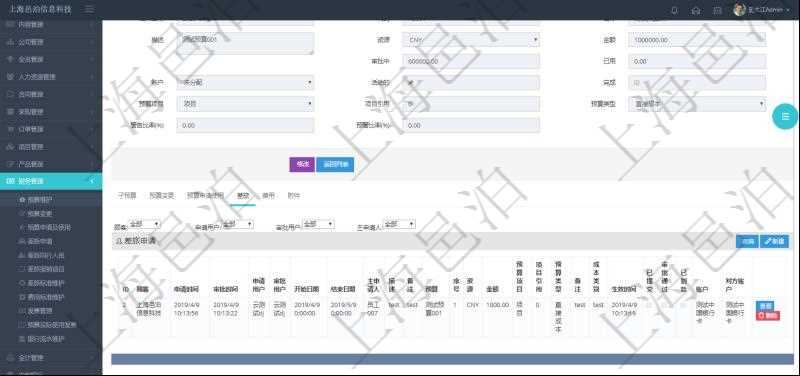The width and height of the screenshot is (800, 376).
Task: Open the notification bell icon
Action: tap(674, 10)
